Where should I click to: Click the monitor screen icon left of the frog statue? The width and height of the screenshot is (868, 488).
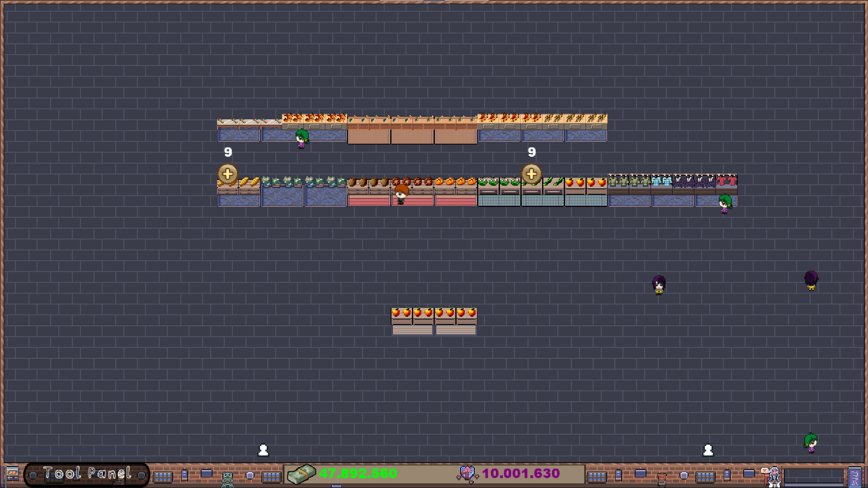click(207, 473)
